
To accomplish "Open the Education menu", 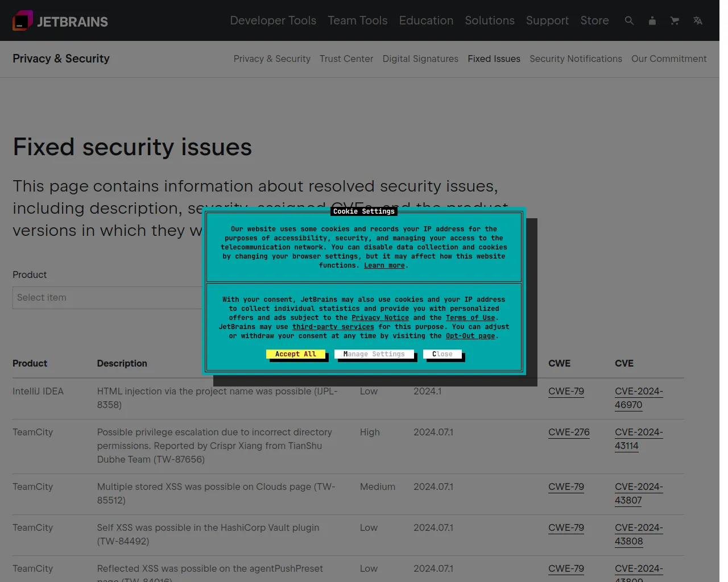I will 426,20.
